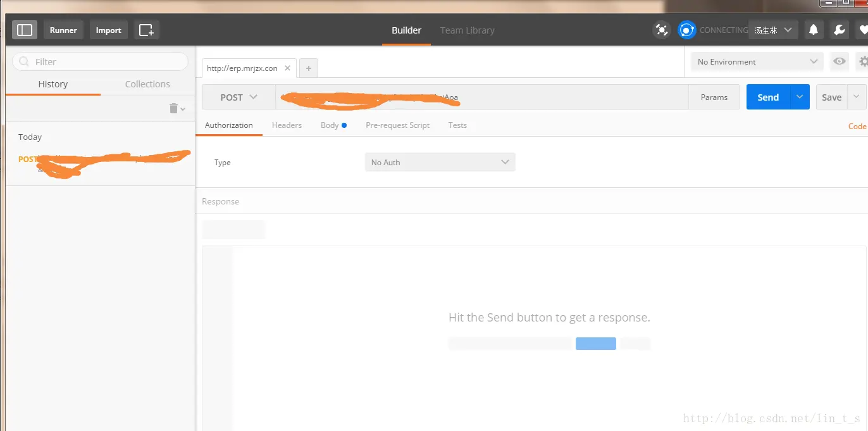Screen dimensions: 868x431
Task: Click the environment quick-look eye icon
Action: point(840,61)
